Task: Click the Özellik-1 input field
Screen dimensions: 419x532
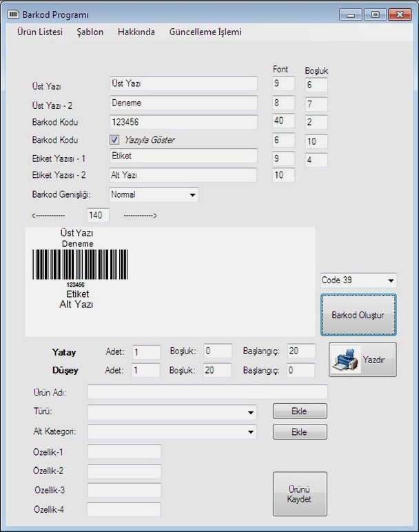Action: click(124, 452)
